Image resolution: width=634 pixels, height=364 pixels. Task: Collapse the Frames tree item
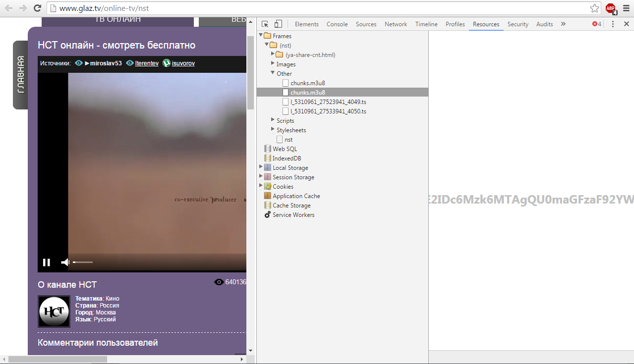pos(260,36)
